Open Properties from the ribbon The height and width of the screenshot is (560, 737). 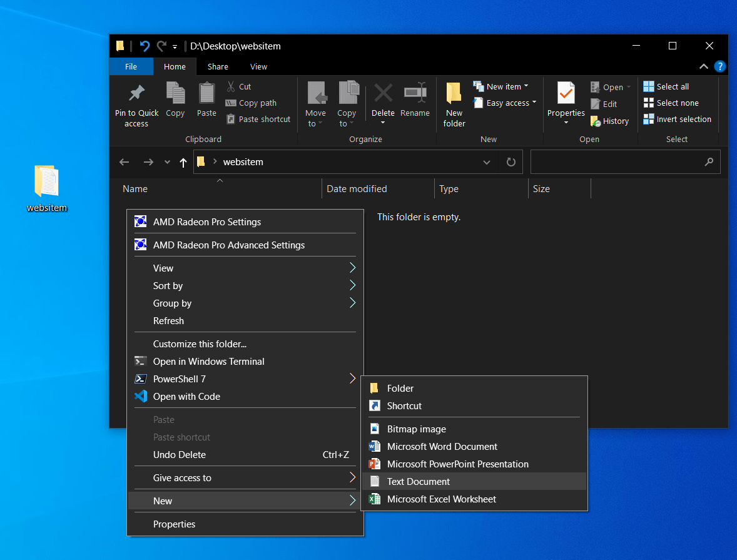click(x=566, y=103)
